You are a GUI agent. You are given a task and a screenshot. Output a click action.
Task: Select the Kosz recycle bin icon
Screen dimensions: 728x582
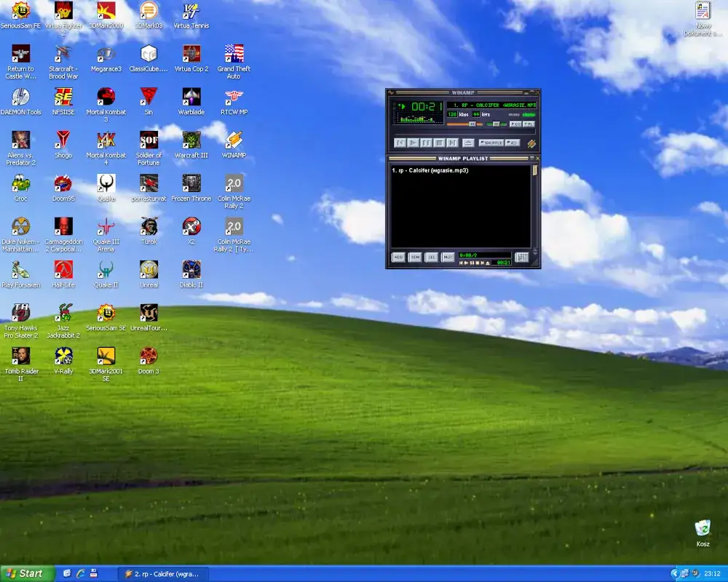[x=703, y=528]
